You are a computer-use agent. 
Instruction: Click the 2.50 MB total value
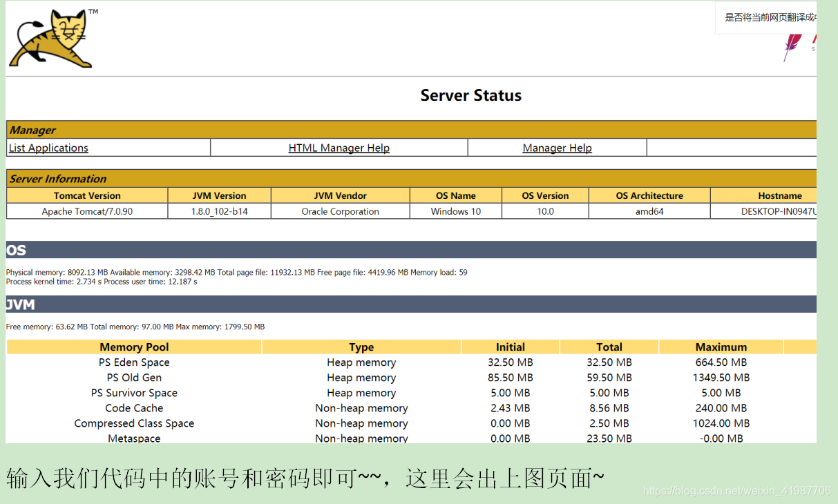[x=609, y=423]
